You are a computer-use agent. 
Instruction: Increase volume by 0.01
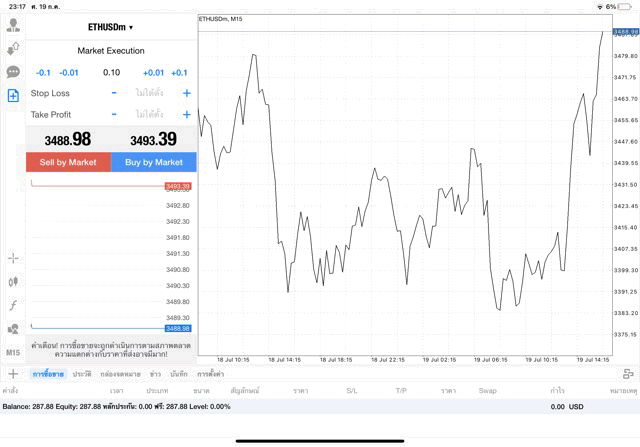pyautogui.click(x=153, y=73)
